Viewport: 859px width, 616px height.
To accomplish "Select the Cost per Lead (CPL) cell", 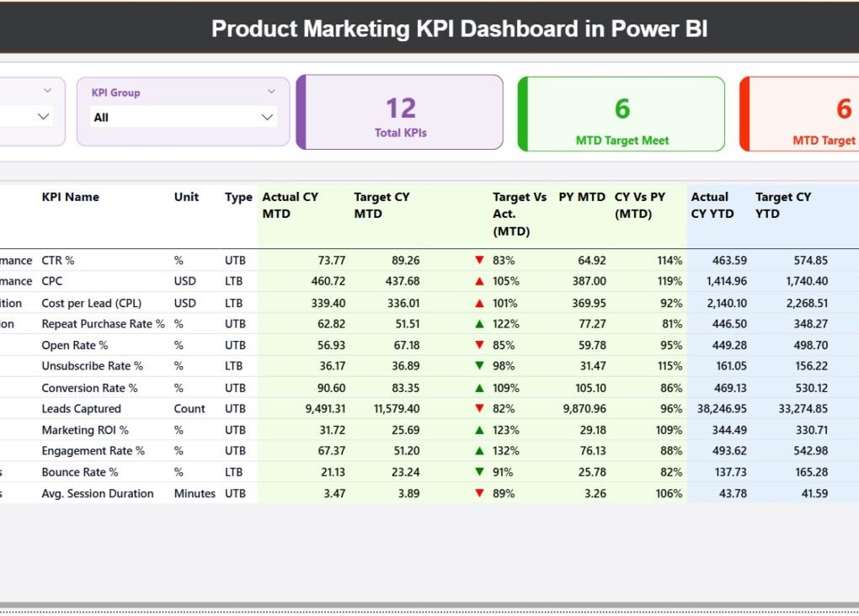I will pos(92,303).
